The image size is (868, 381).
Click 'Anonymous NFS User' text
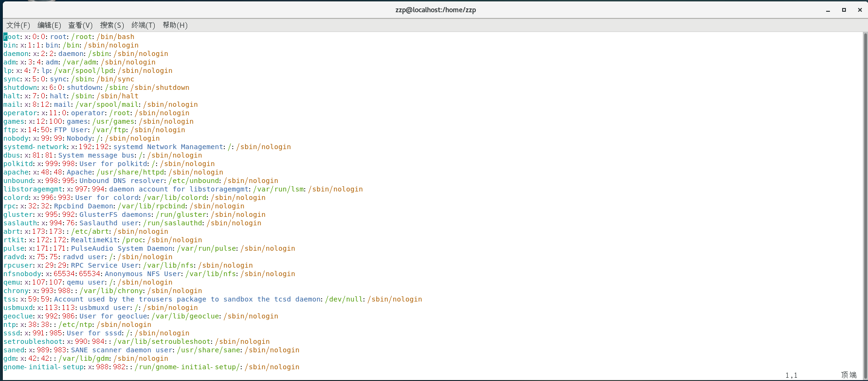click(143, 274)
